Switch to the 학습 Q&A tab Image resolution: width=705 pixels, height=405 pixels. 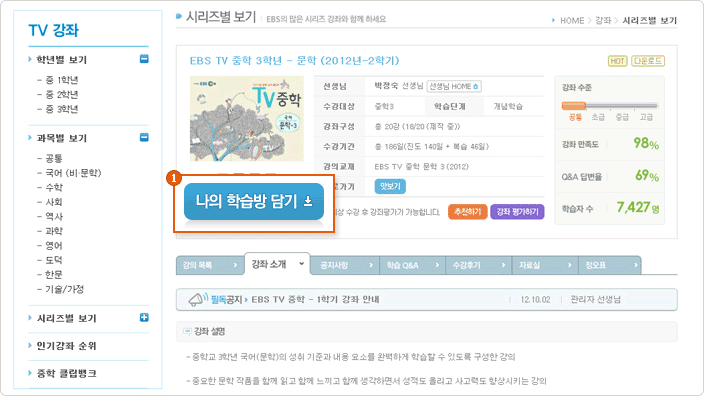[x=412, y=265]
